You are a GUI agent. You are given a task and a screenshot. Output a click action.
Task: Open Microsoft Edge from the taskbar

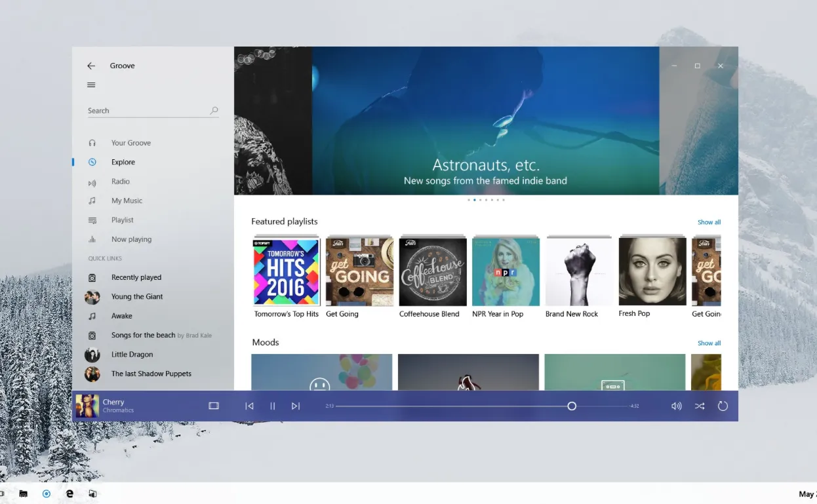[70, 494]
